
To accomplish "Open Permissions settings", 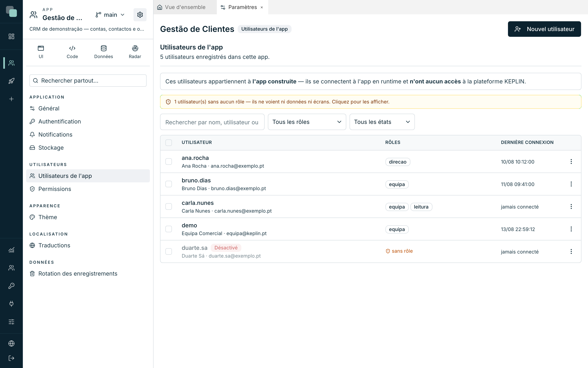I will tap(88, 189).
